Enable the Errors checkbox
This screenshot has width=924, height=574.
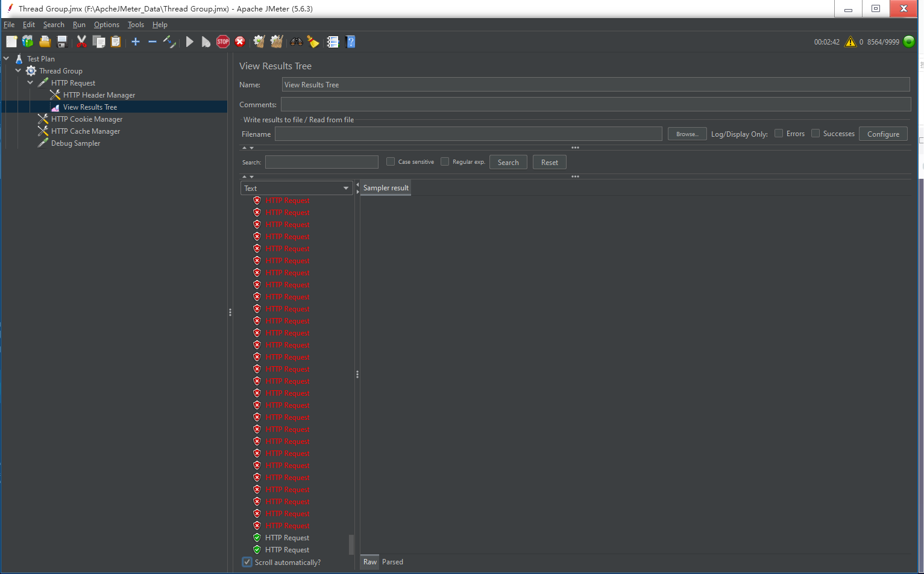[779, 134]
